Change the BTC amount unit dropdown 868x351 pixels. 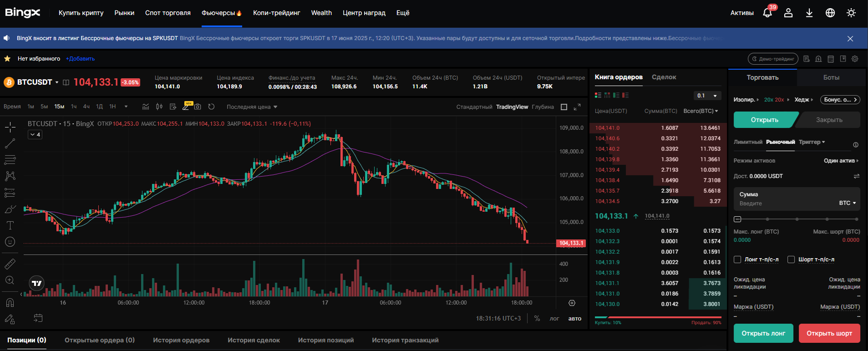(x=848, y=203)
